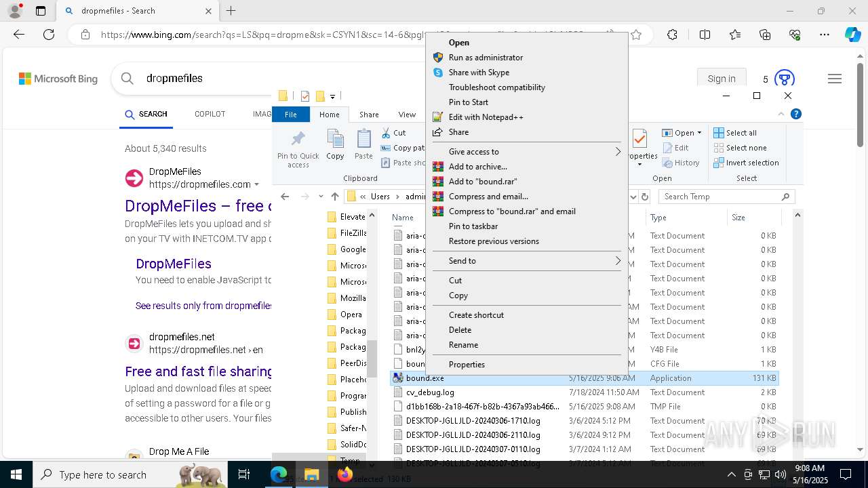The width and height of the screenshot is (868, 488).
Task: Open Edge split screen icon
Action: point(705,35)
